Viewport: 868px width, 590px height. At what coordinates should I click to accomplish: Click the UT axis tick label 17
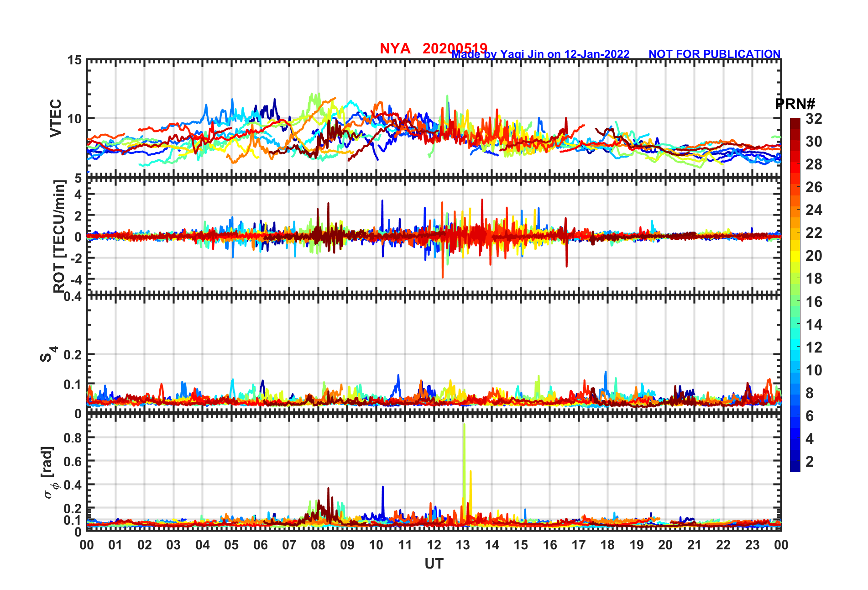tap(579, 545)
